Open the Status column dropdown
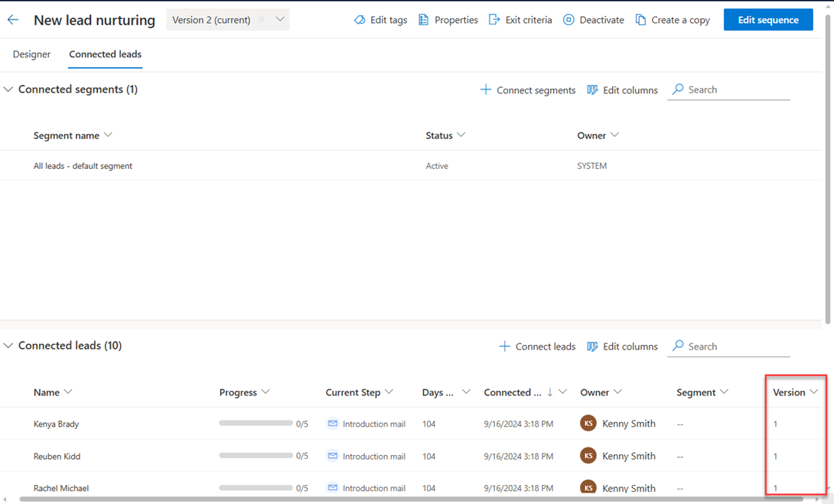This screenshot has width=834, height=504. [x=461, y=135]
